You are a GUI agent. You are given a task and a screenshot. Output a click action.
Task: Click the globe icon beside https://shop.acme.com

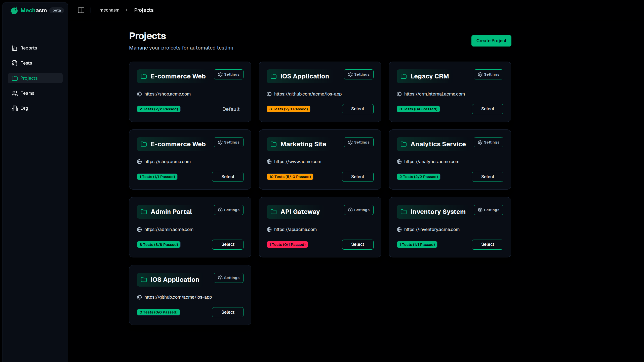(139, 94)
